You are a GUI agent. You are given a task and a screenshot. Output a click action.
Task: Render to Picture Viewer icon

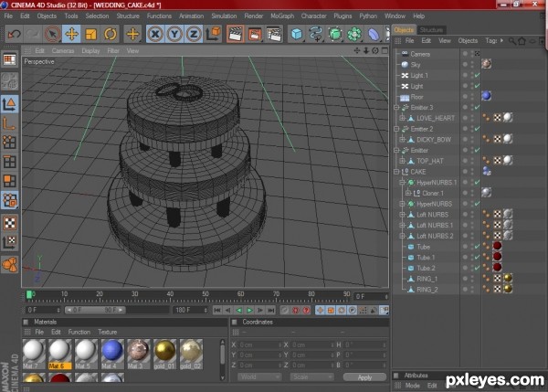coord(255,34)
